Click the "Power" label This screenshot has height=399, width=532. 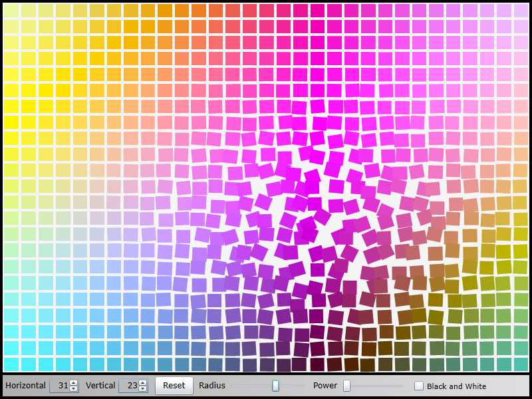pyautogui.click(x=325, y=386)
